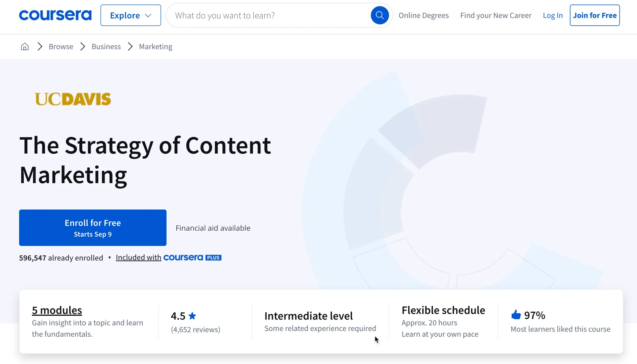The height and width of the screenshot is (364, 637).
Task: Open Financial aid available link
Action: [213, 228]
